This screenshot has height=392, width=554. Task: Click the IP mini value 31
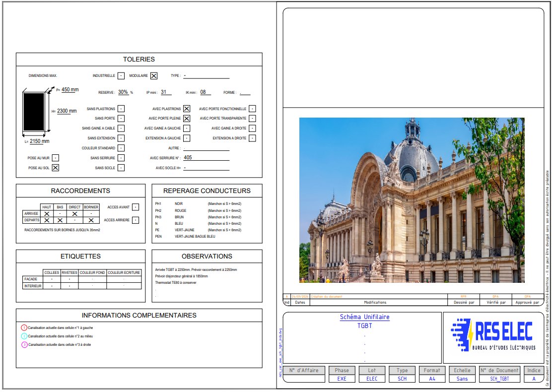(x=164, y=92)
